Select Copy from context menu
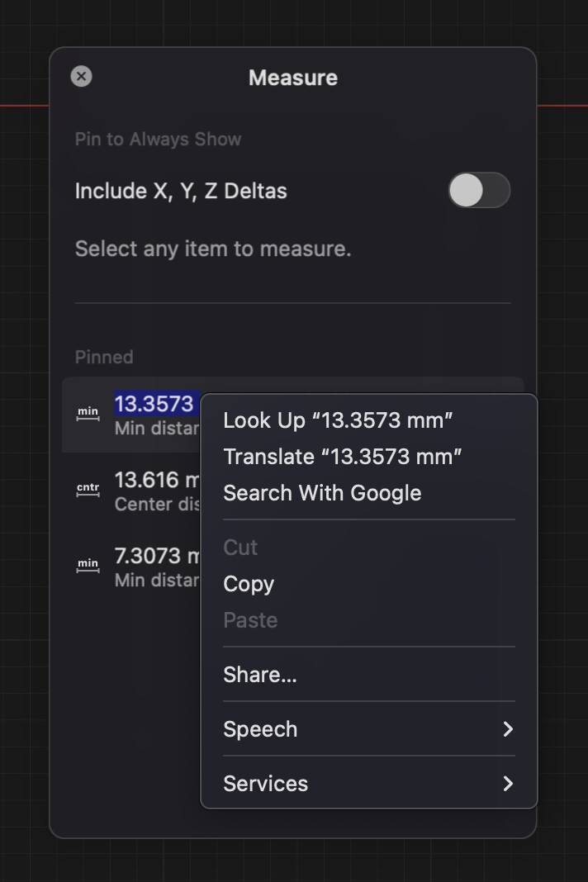 click(248, 584)
